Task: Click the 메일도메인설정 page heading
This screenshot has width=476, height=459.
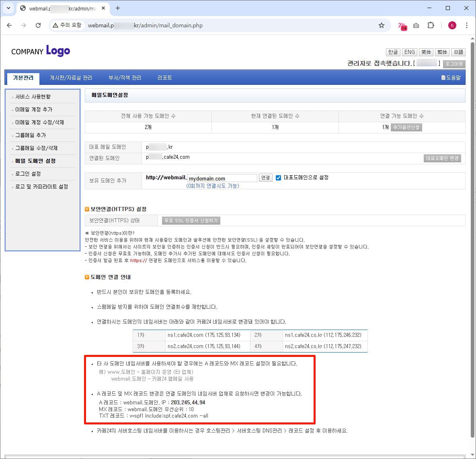Action: click(x=110, y=95)
